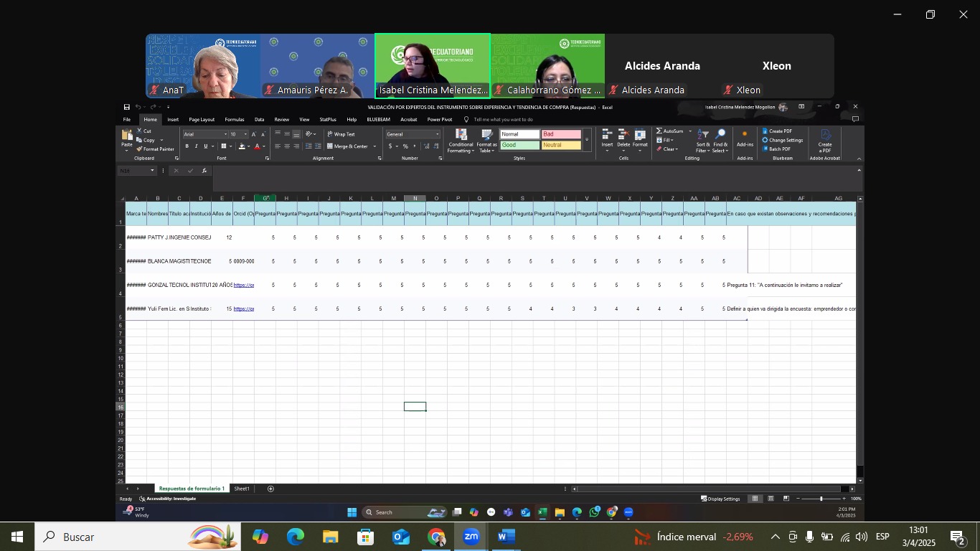Toggle Align Left
This screenshot has height=551, width=980.
point(278,146)
